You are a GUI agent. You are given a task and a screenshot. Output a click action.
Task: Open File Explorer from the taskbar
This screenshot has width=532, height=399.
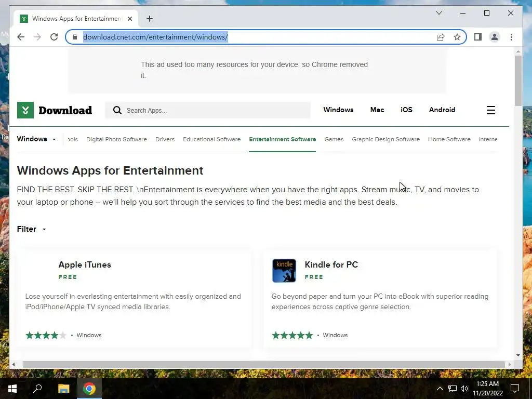tap(63, 389)
